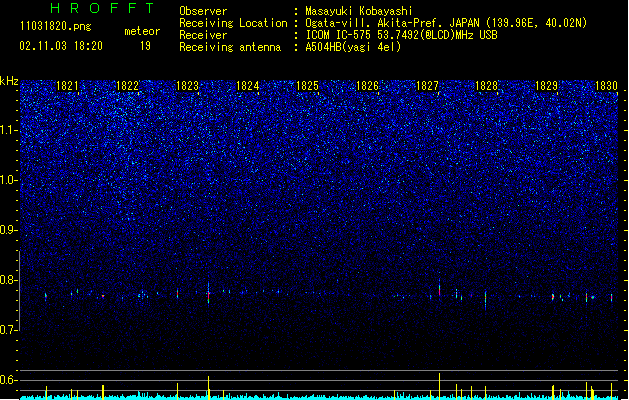Click the 1826 time marker
629x400 pixels.
367,86
